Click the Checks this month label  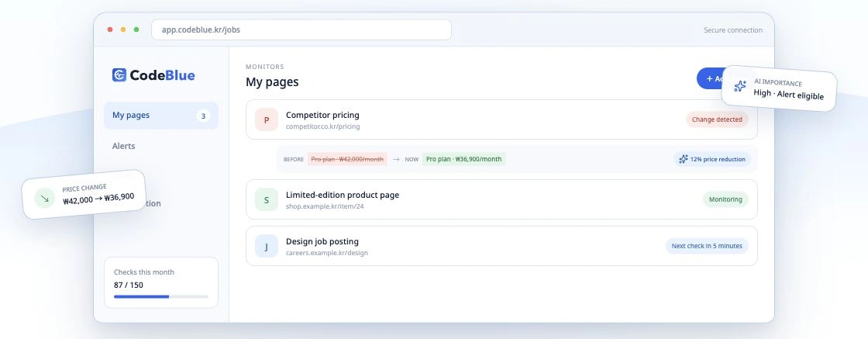click(x=144, y=272)
